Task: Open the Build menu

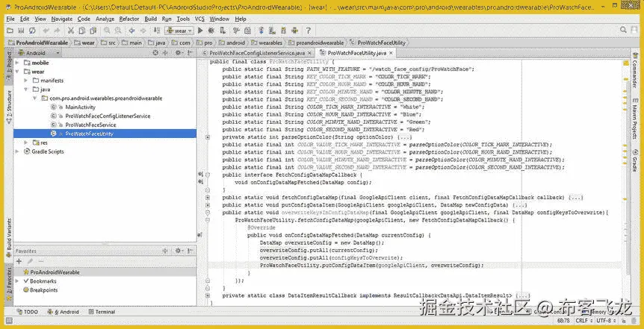Action: (x=150, y=19)
